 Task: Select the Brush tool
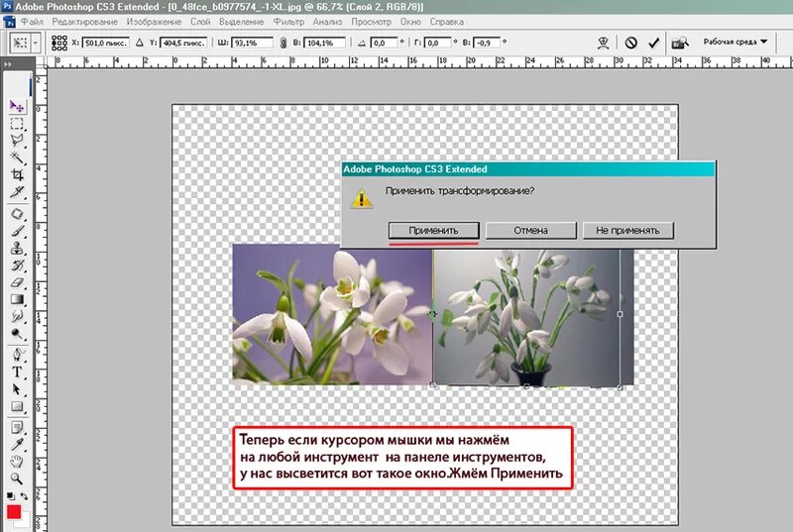pyautogui.click(x=16, y=231)
